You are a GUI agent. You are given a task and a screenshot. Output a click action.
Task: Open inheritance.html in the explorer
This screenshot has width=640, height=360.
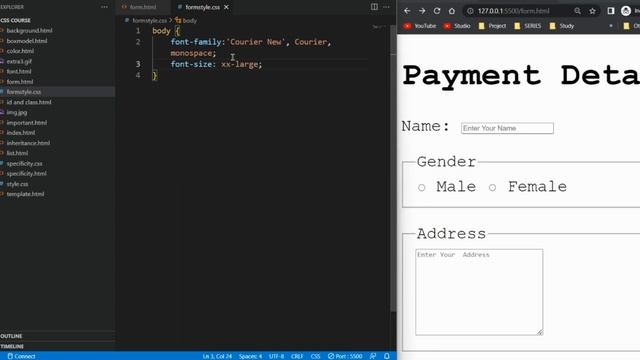click(28, 143)
